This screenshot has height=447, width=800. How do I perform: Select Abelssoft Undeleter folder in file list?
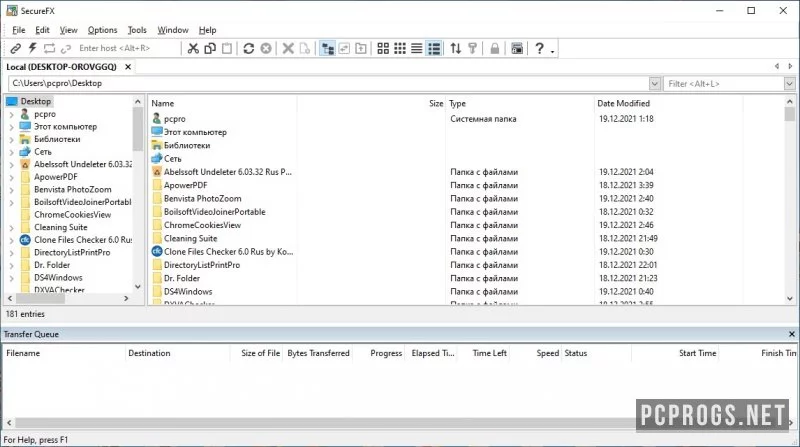coord(228,172)
